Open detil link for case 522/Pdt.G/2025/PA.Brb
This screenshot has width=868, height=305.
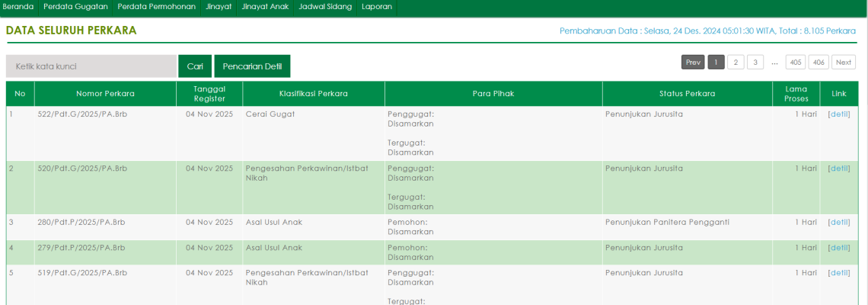click(838, 114)
